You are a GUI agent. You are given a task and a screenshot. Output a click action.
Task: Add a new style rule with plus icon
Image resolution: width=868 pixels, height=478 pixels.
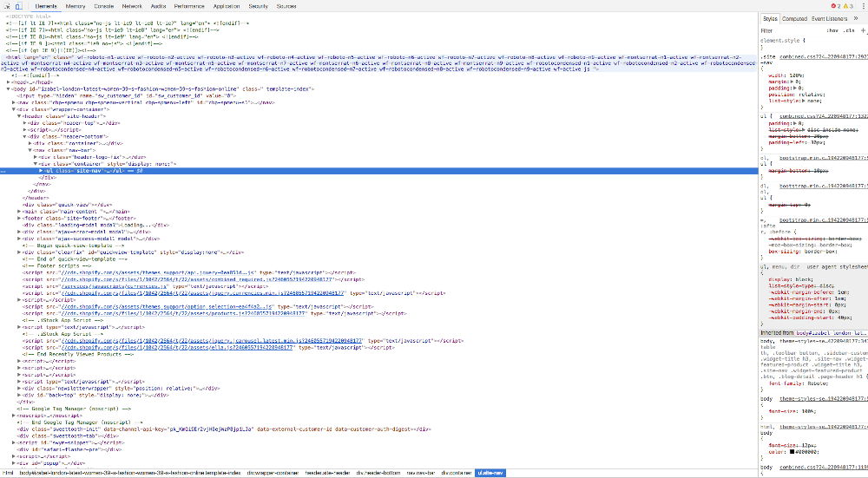[863, 30]
